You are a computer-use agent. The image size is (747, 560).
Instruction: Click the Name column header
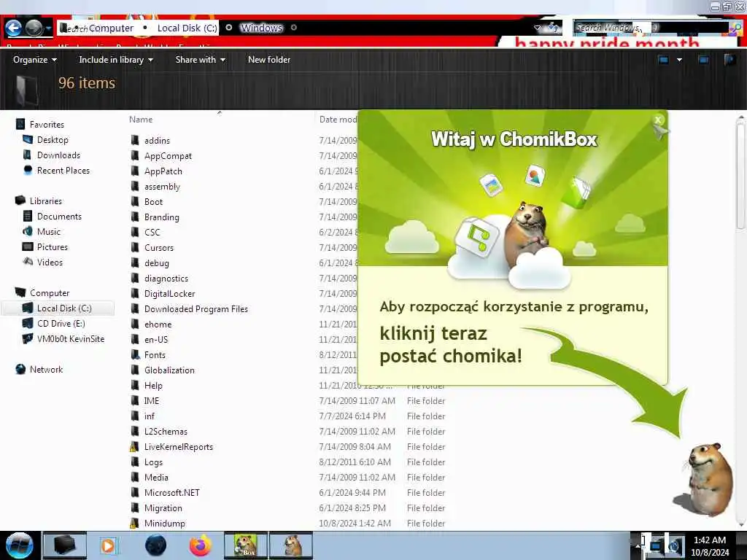click(x=141, y=120)
